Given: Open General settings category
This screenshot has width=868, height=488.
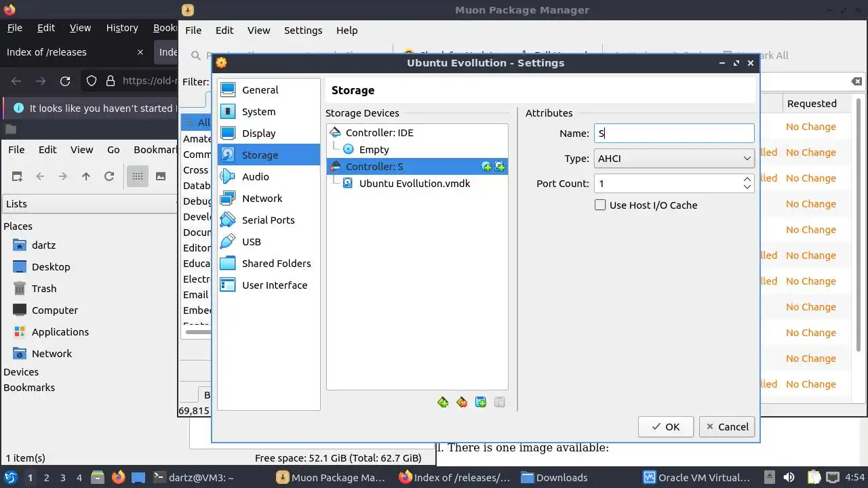Looking at the screenshot, I should tap(269, 90).
